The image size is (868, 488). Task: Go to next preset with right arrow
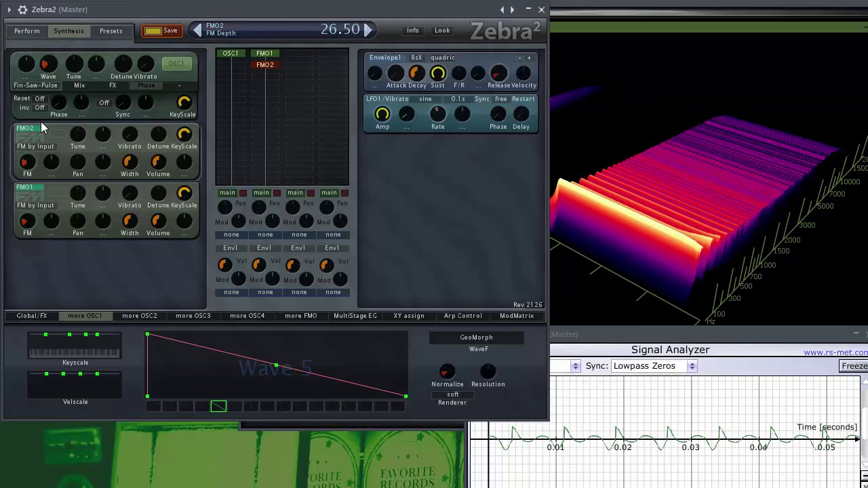pos(368,29)
